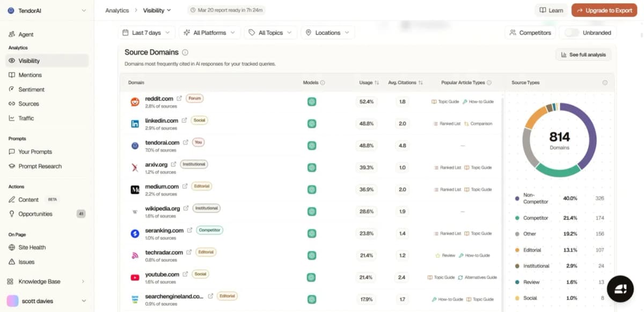This screenshot has height=312, width=644.
Task: Open Sentiment in the sidebar
Action: (x=31, y=90)
